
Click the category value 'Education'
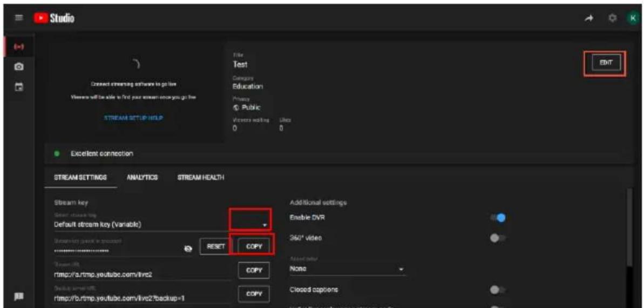pyautogui.click(x=248, y=86)
